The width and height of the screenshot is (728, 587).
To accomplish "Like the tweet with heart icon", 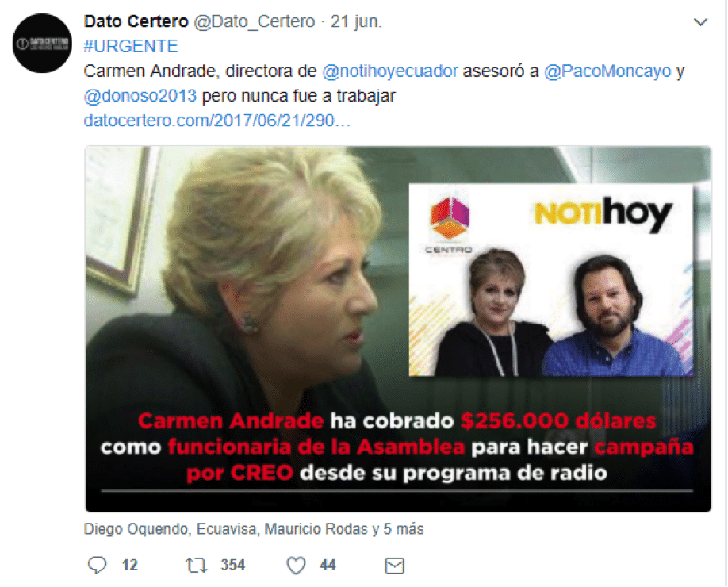I will click(296, 565).
